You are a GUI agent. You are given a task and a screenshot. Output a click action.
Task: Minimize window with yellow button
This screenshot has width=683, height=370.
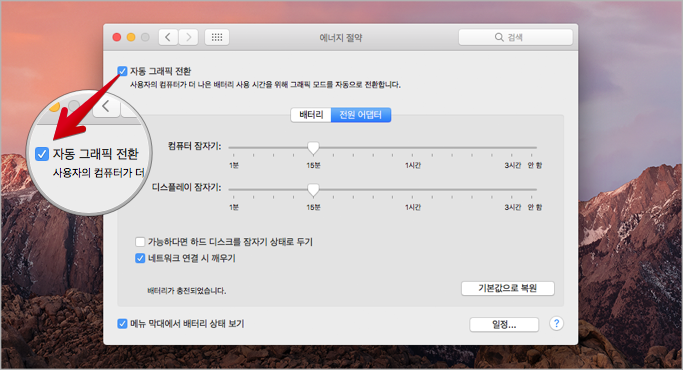click(x=131, y=37)
